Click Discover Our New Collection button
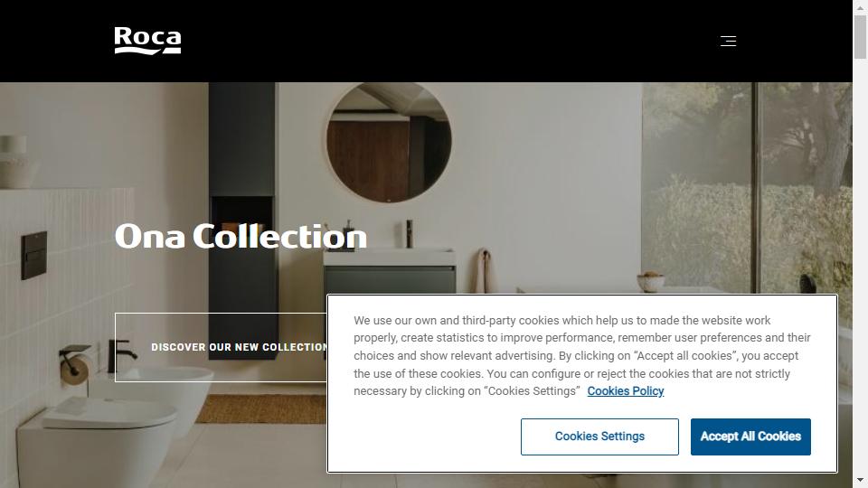868x488 pixels. click(222, 347)
